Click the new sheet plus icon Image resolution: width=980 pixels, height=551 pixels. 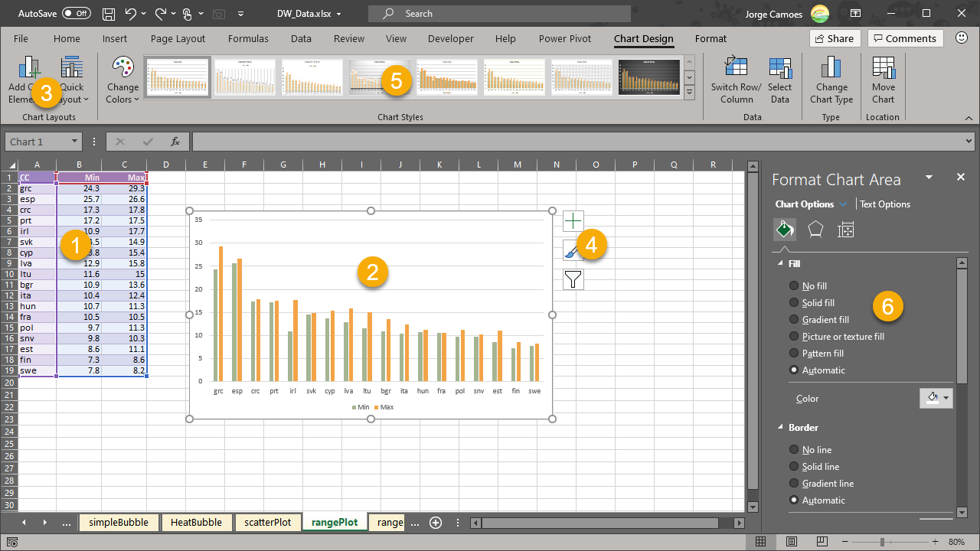pyautogui.click(x=436, y=523)
